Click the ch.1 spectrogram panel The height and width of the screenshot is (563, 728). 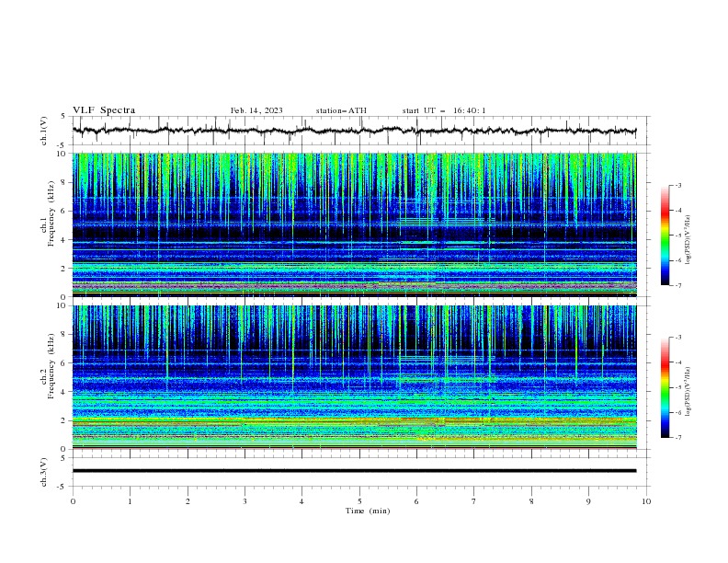click(x=355, y=224)
